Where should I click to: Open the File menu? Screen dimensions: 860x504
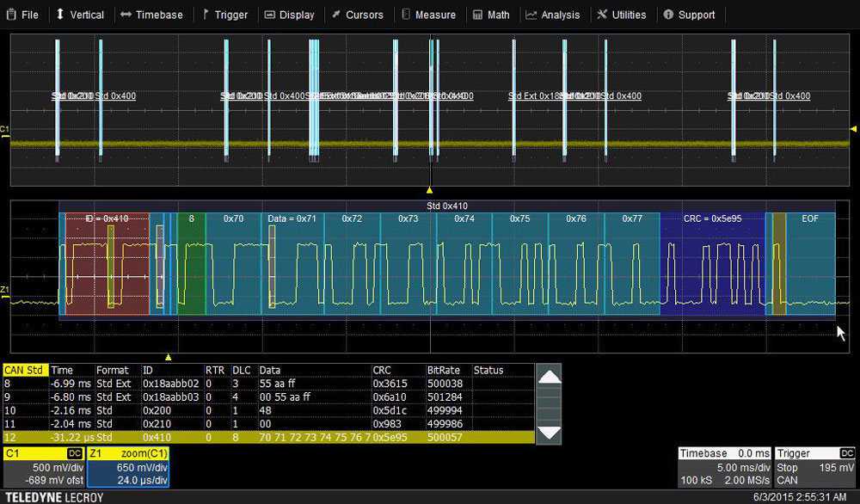click(x=23, y=15)
